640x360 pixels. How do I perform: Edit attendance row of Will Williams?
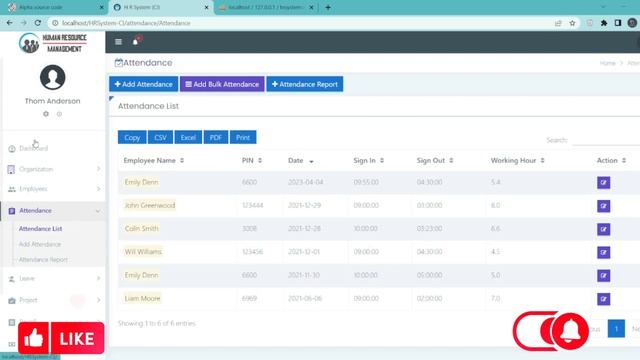603,252
